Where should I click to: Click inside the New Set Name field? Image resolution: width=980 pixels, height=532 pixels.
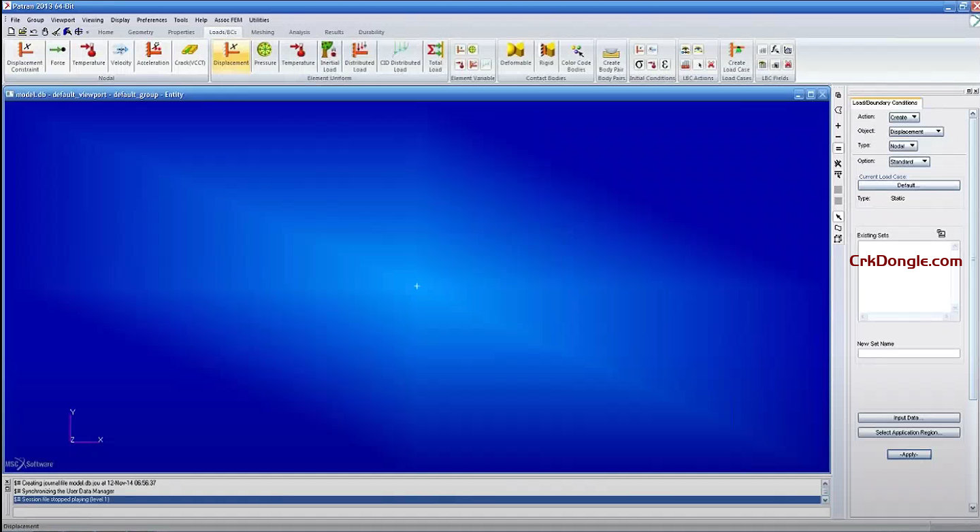[x=909, y=352]
